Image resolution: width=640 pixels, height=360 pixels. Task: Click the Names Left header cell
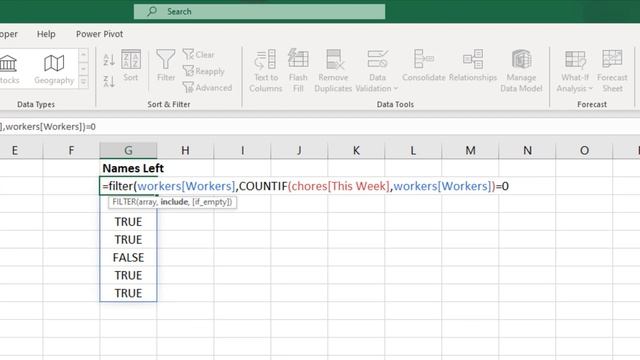tap(128, 168)
